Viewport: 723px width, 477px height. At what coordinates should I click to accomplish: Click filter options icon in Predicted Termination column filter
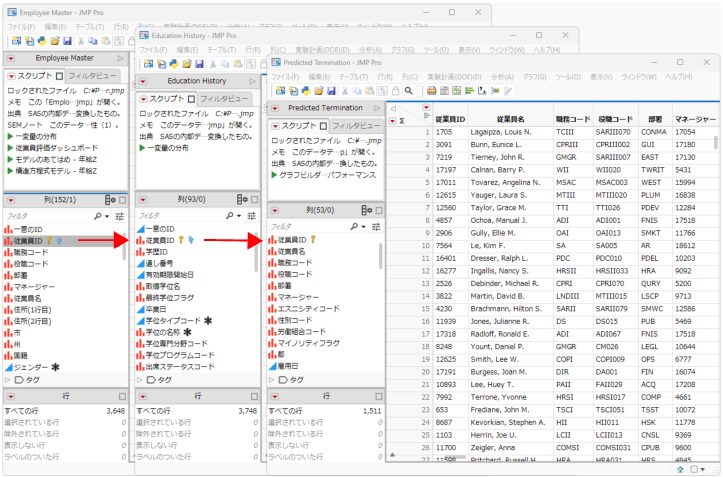tap(376, 227)
